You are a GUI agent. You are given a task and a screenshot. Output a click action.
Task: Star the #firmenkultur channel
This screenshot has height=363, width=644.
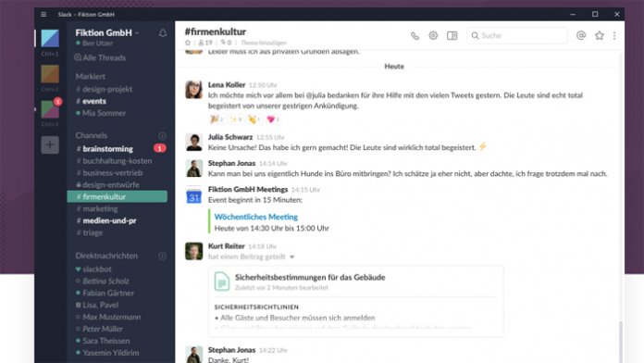point(188,43)
